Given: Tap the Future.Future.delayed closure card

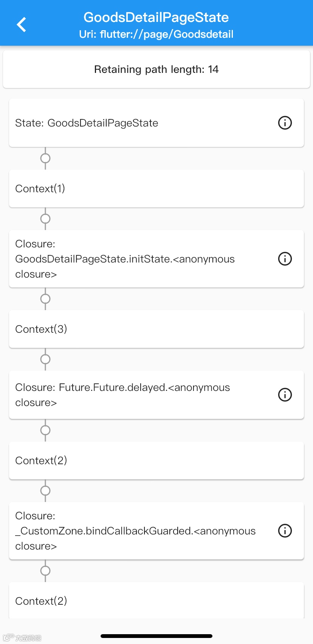Looking at the screenshot, I should pos(144,395).
